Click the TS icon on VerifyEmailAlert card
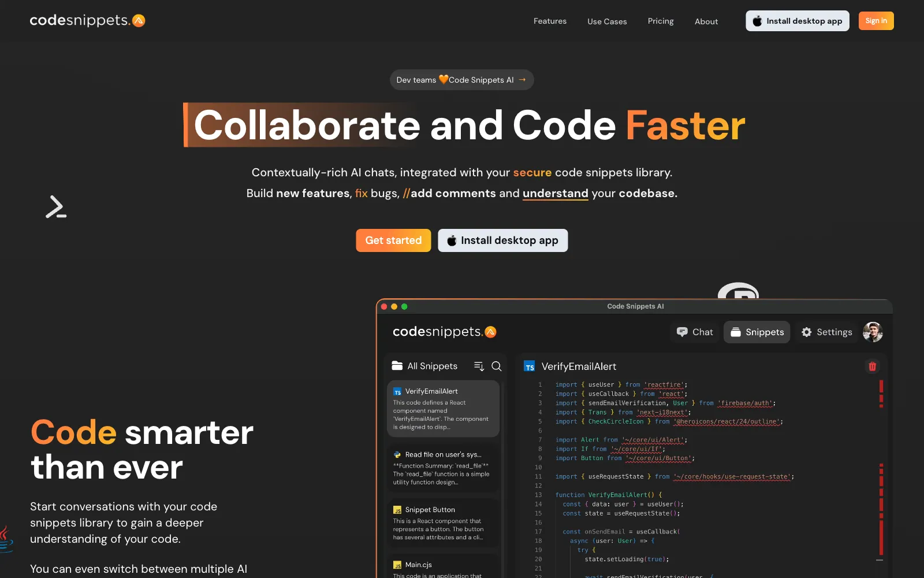Viewport: 924px width, 578px height. click(397, 392)
